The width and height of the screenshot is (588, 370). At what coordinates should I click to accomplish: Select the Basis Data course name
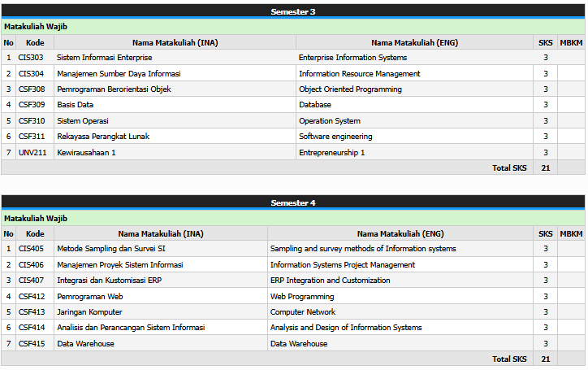click(x=75, y=105)
